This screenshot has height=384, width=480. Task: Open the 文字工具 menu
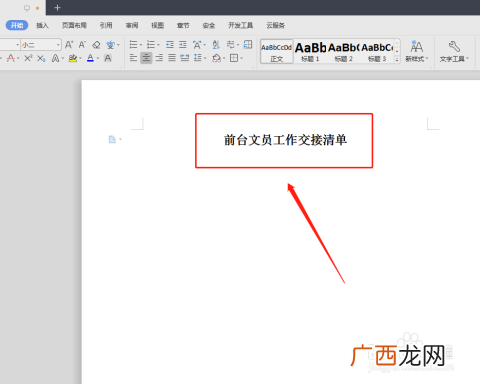click(x=454, y=51)
